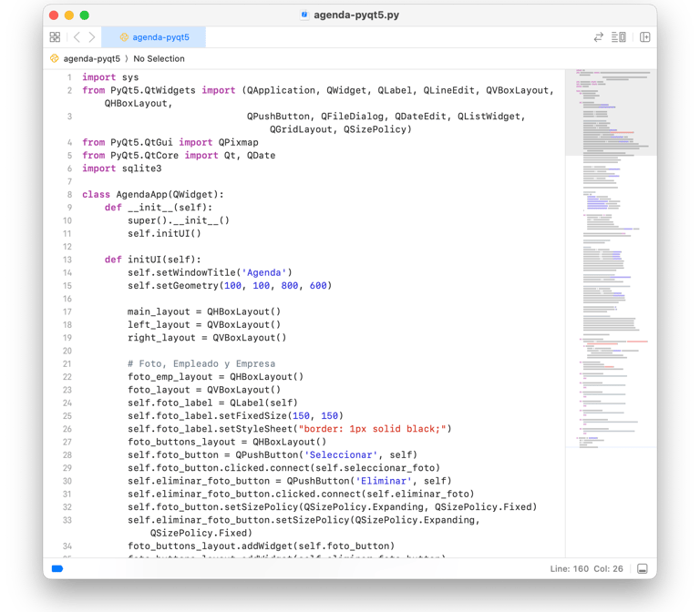Screen dimensions: 700x612
Task: Click 'QListWidget' on line 3
Action: pos(489,117)
